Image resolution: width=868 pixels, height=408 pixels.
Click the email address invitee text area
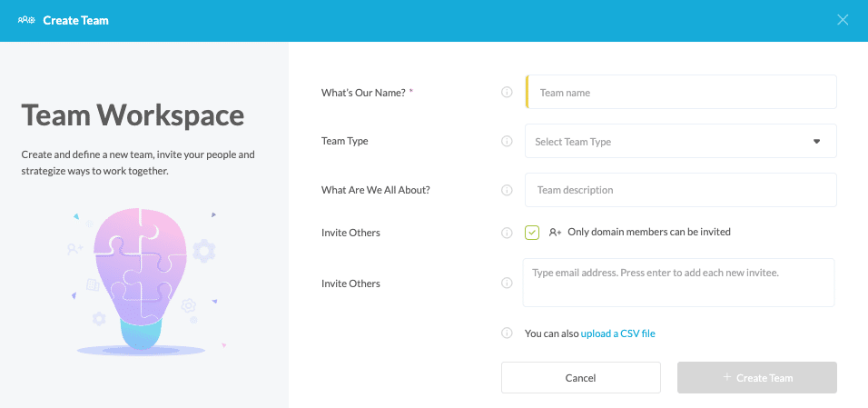click(678, 284)
